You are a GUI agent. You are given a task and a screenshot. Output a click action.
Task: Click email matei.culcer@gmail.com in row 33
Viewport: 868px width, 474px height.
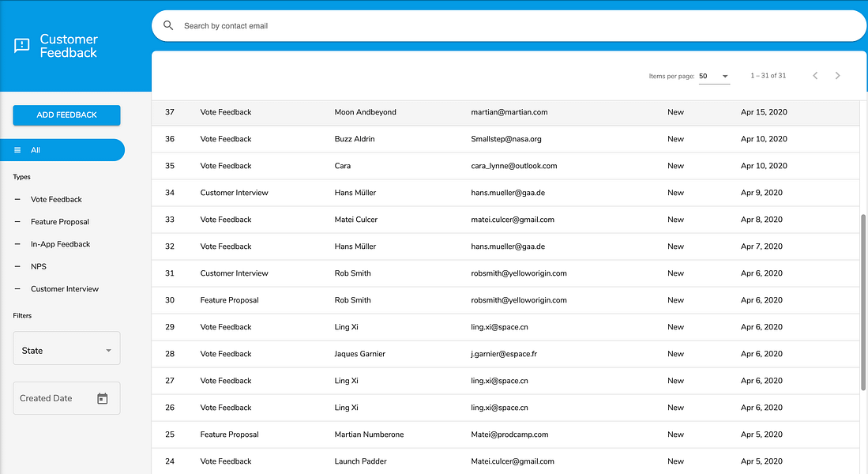(x=513, y=220)
